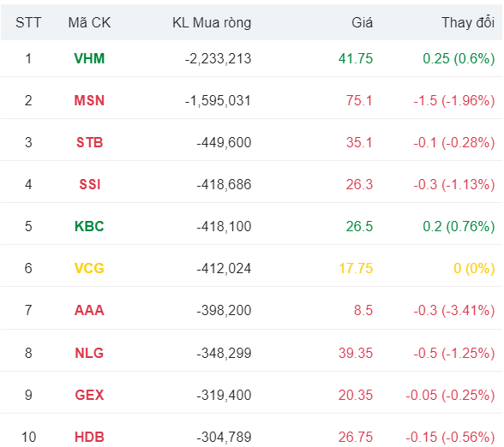
Task: Click the change value 0.2 (0.76%)
Action: point(459,227)
